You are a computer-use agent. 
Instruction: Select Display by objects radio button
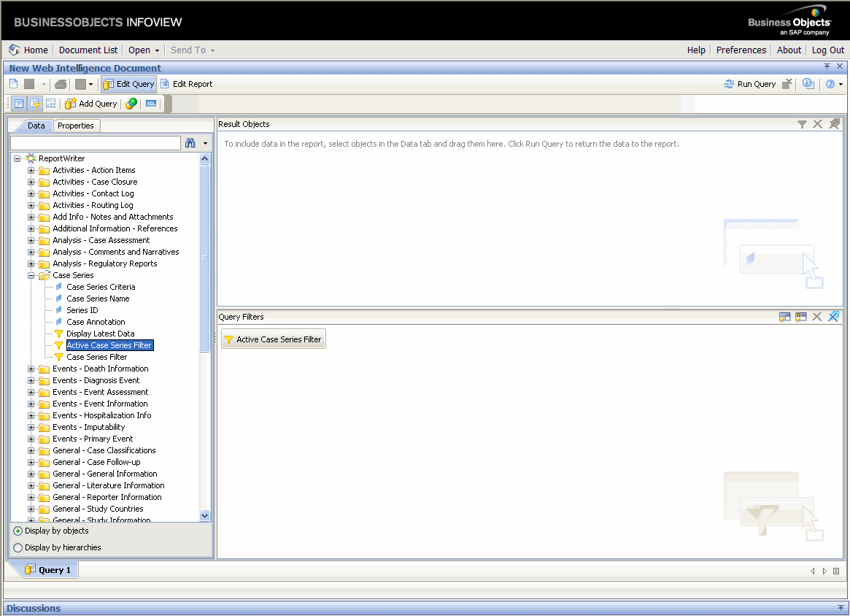[18, 531]
